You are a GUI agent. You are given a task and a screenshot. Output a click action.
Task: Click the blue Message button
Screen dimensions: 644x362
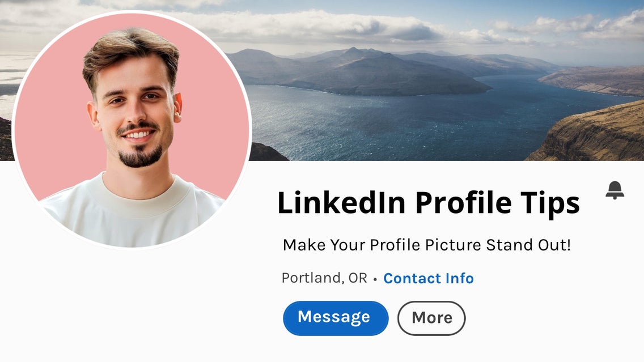pyautogui.click(x=336, y=318)
